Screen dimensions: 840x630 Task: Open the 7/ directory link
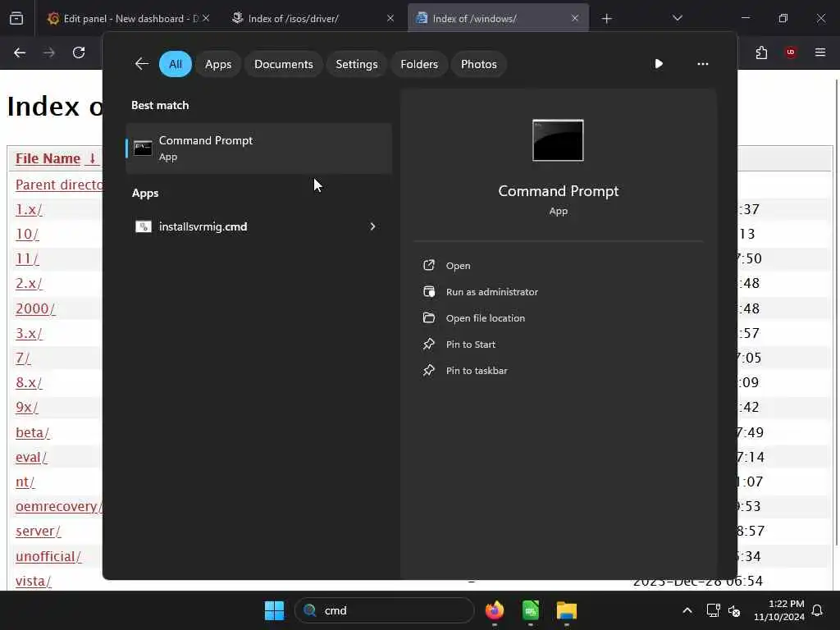[23, 358]
